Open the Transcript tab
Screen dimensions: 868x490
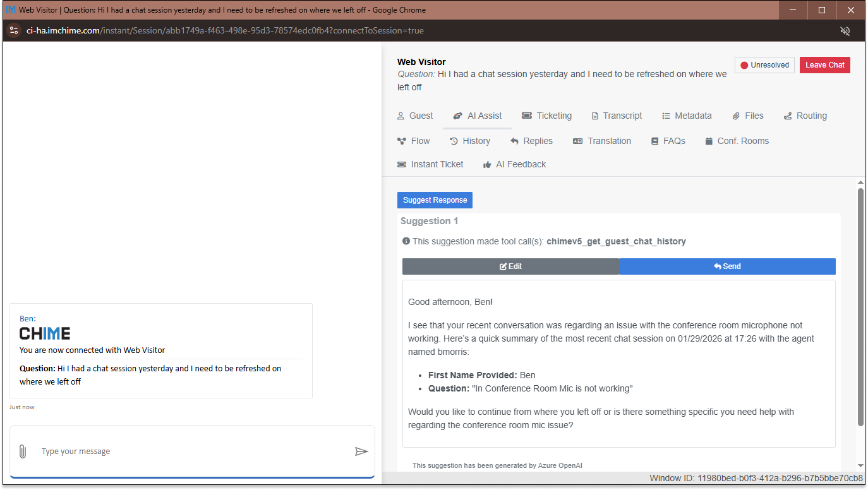coord(616,116)
